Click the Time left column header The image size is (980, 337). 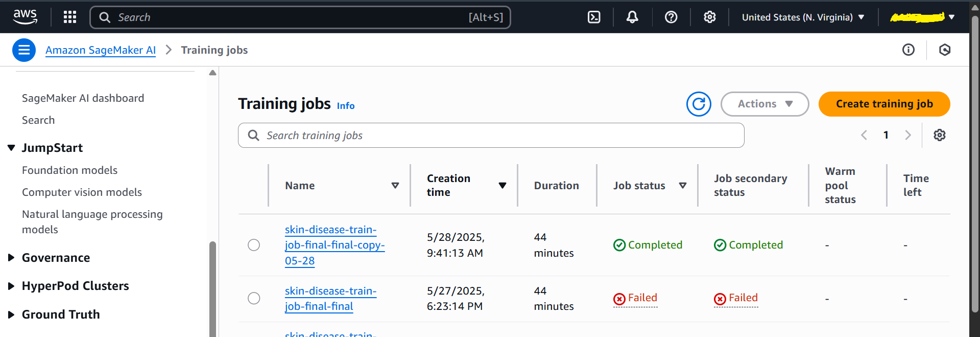[916, 185]
